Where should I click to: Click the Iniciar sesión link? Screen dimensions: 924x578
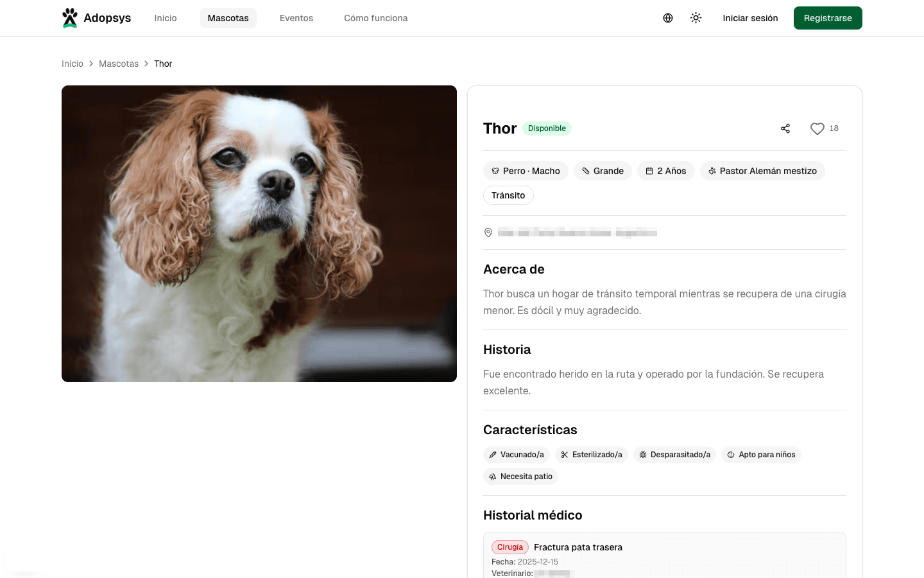[750, 18]
